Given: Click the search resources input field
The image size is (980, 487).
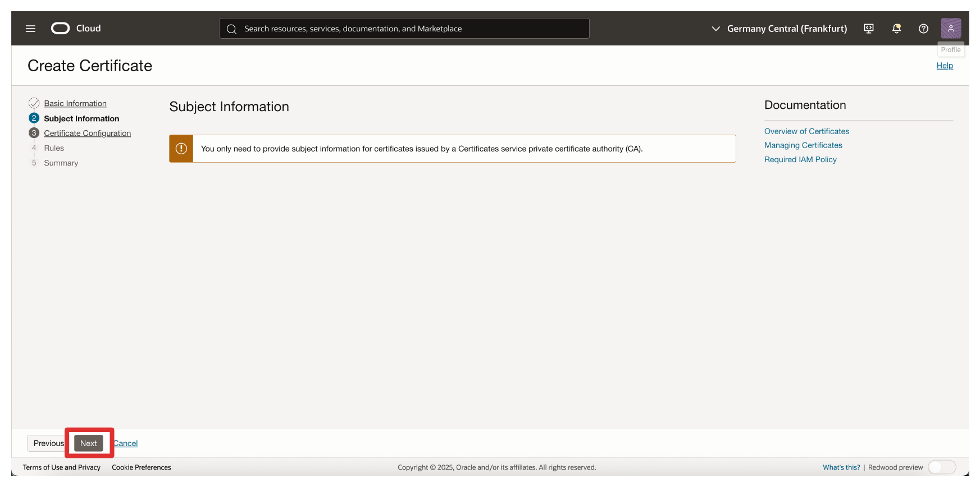Looking at the screenshot, I should pos(410,29).
